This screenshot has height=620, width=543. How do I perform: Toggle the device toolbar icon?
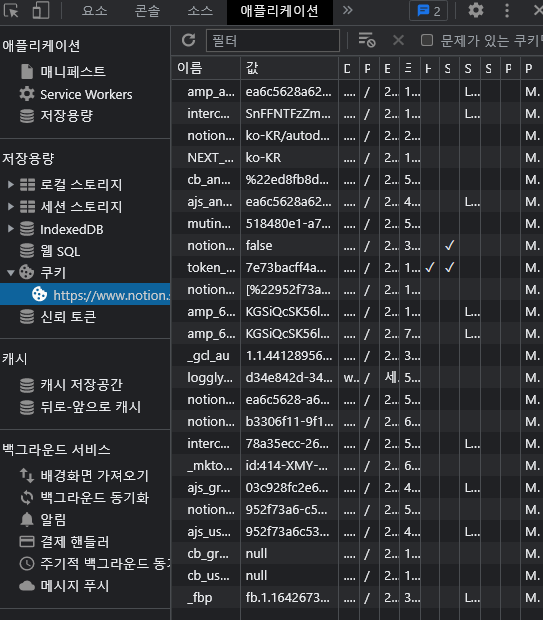pyautogui.click(x=41, y=10)
